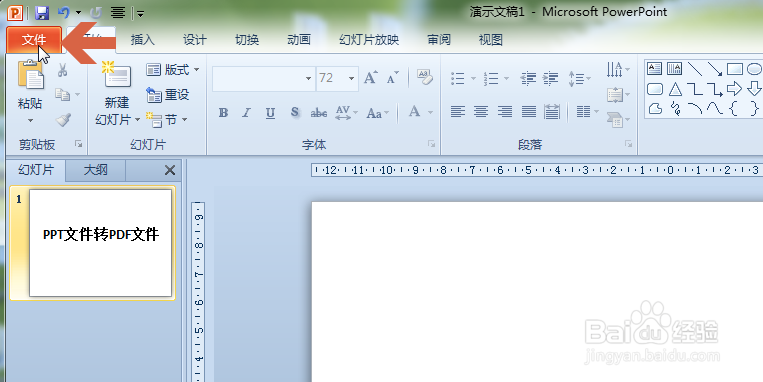Expand the 粘贴 paste options arrow
The image size is (763, 382).
pyautogui.click(x=30, y=120)
